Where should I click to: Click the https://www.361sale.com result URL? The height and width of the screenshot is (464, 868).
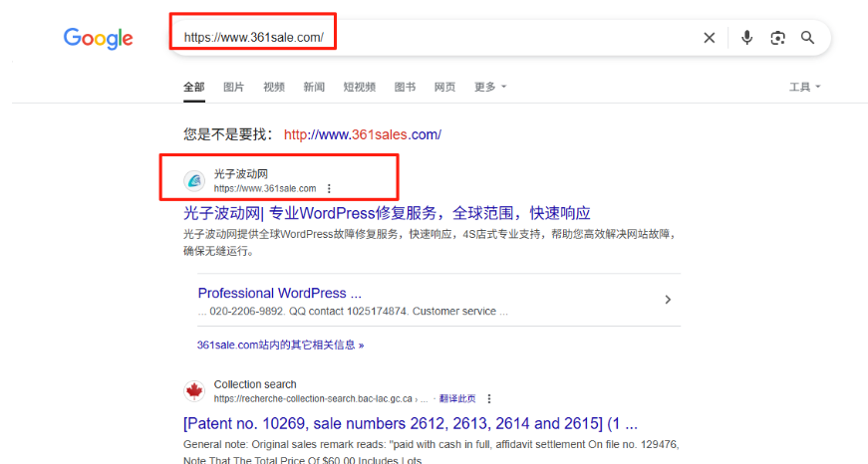pyautogui.click(x=265, y=188)
